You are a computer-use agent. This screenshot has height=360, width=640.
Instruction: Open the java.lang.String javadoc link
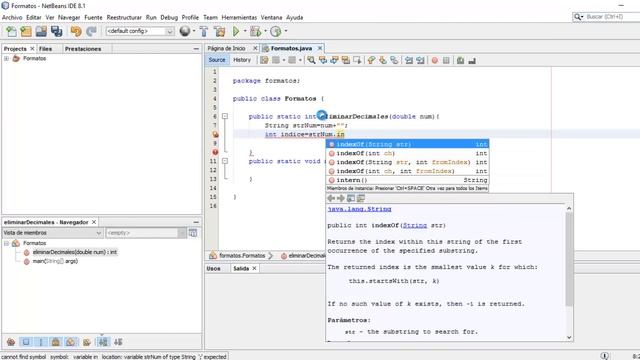point(359,209)
